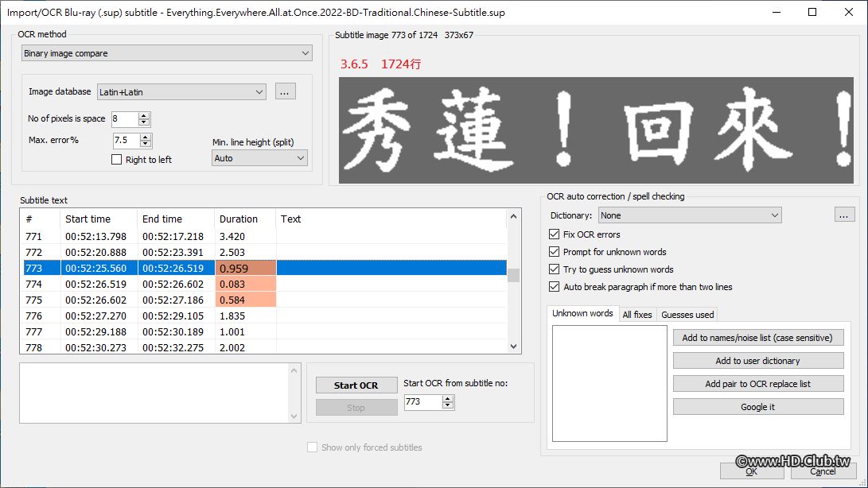Click the OK button
The height and width of the screenshot is (488, 868).
[x=752, y=471]
